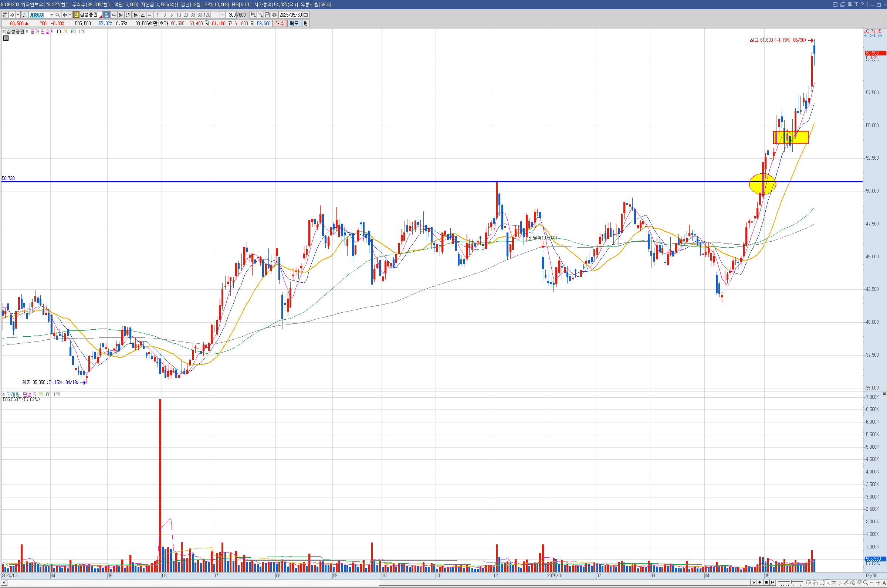The height and width of the screenshot is (588, 887).
Task: Switch to 월 monthly chart period
Action: [121, 15]
